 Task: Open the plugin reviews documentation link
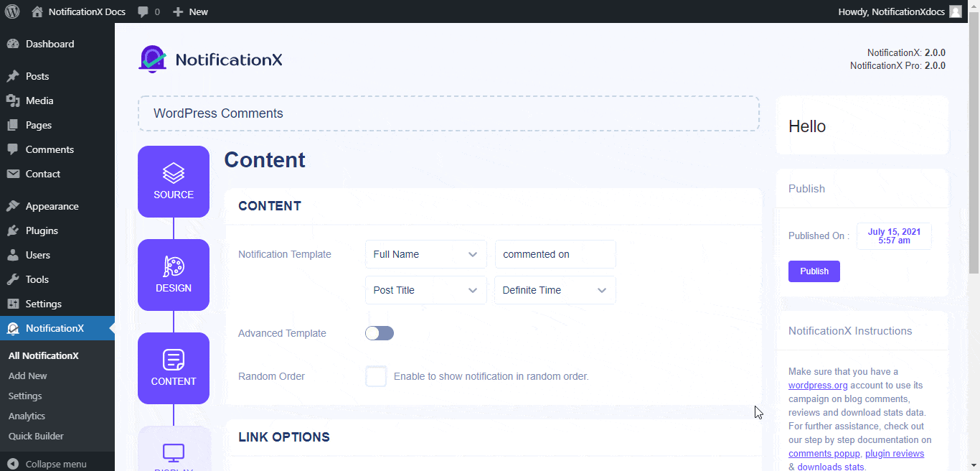(895, 454)
